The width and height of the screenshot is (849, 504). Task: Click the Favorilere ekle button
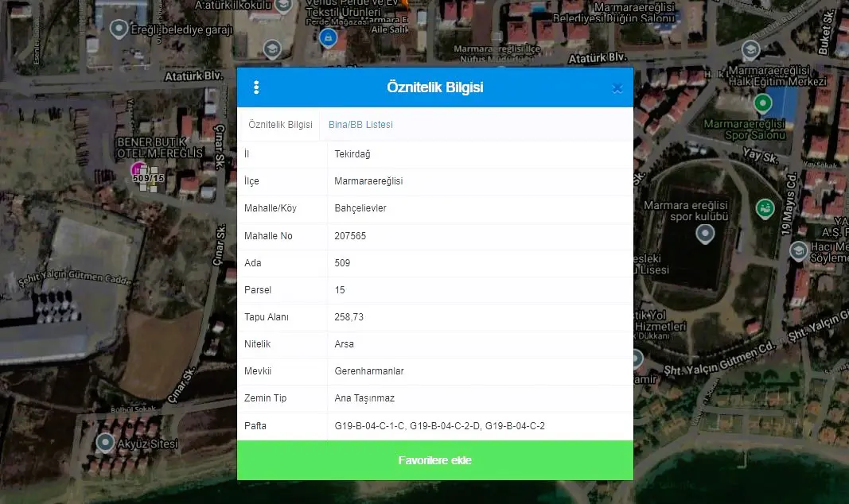434,460
